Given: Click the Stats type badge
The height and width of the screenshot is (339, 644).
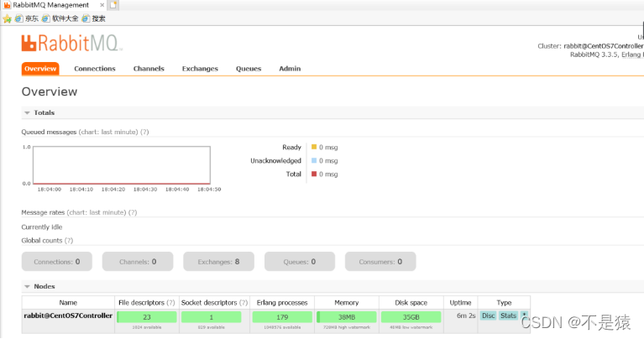Looking at the screenshot, I should [508, 316].
